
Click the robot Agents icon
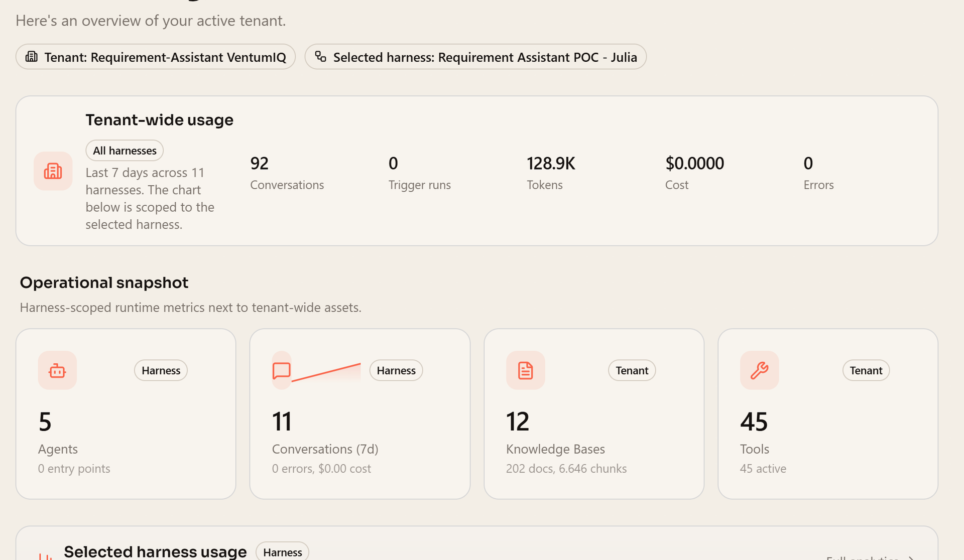point(57,370)
